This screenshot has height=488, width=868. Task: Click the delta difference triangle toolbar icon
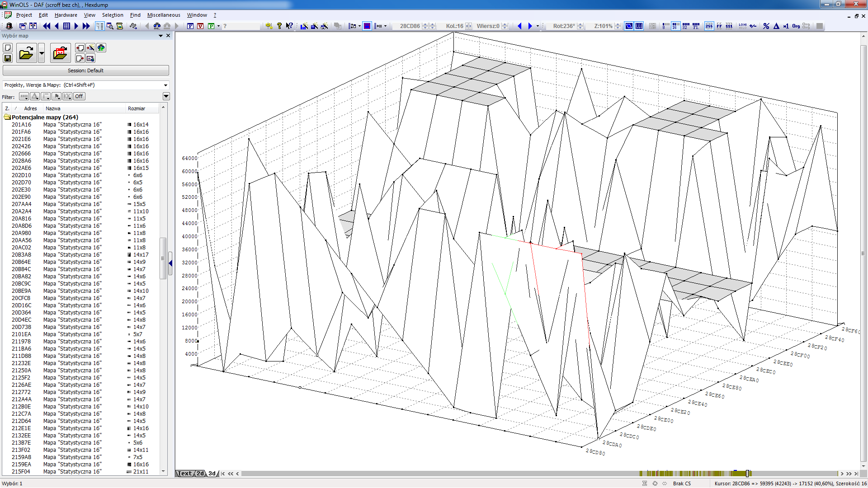click(776, 26)
